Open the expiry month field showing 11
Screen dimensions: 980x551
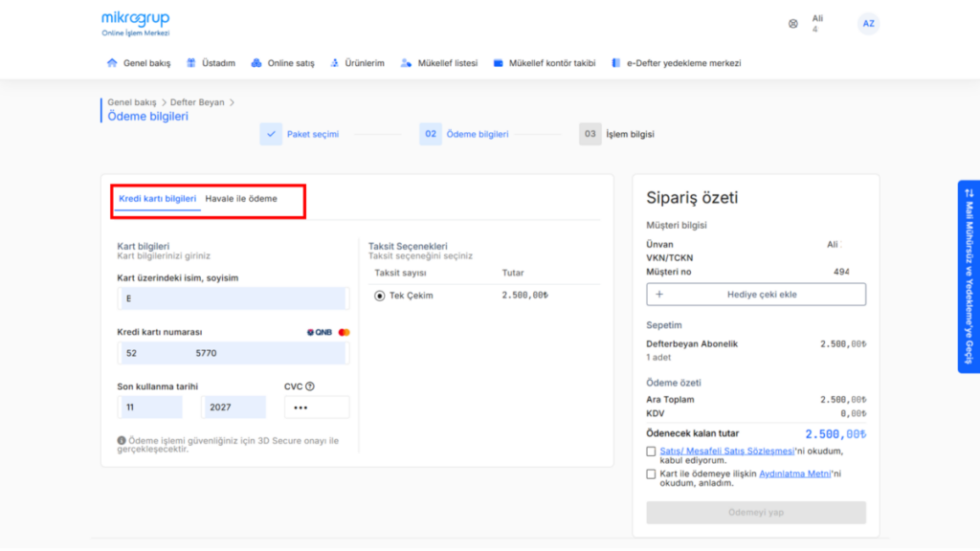point(150,408)
